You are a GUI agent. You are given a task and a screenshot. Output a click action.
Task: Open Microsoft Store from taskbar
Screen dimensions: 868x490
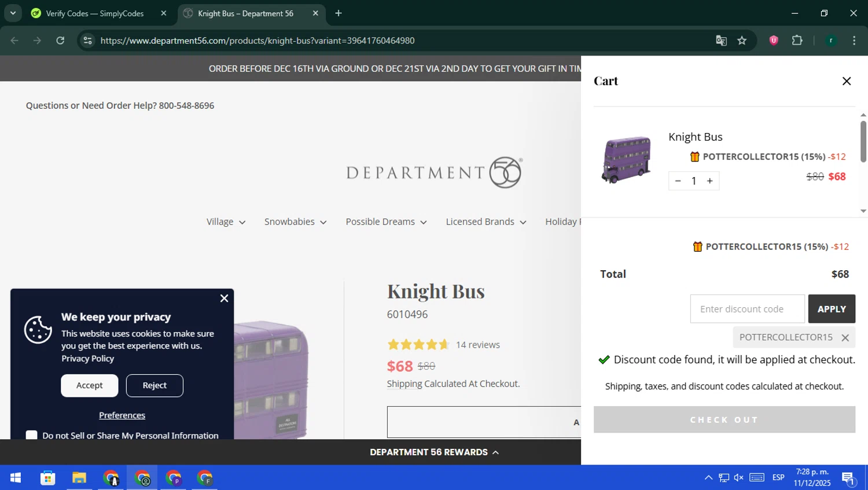pyautogui.click(x=47, y=478)
